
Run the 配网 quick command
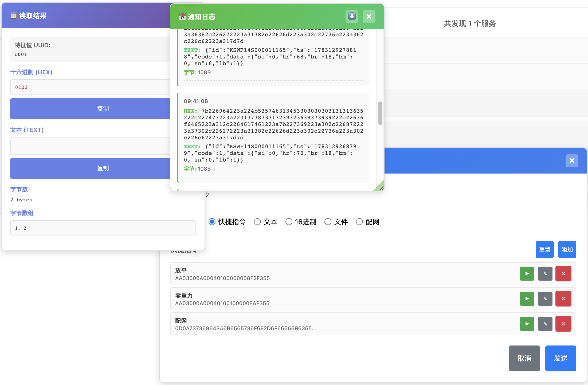pyautogui.click(x=527, y=324)
